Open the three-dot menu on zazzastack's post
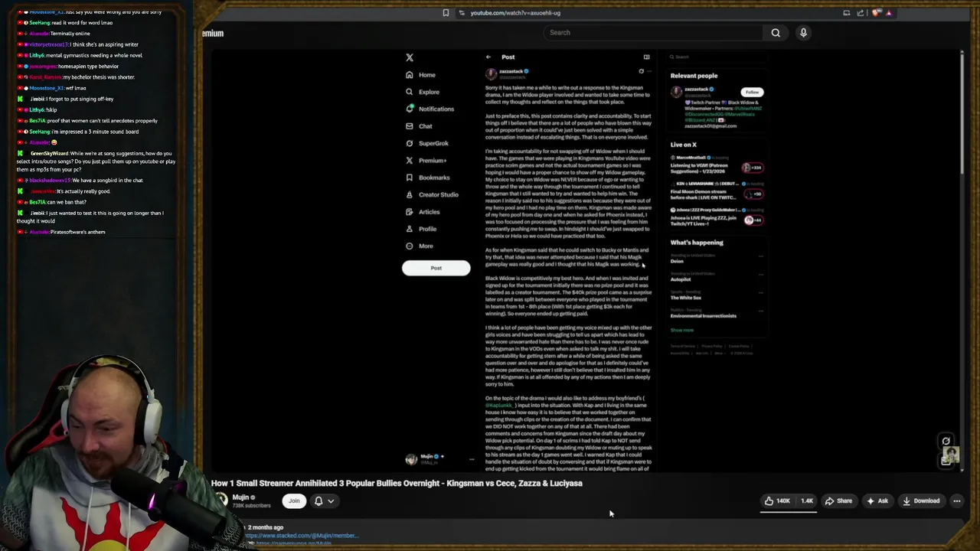980x551 pixels. coord(648,71)
